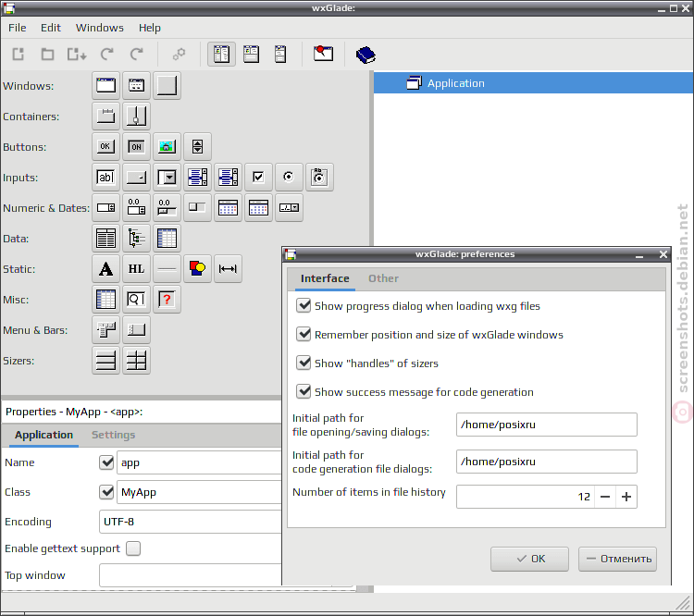Click the New file toolbar icon
The height and width of the screenshot is (616, 694).
19,55
